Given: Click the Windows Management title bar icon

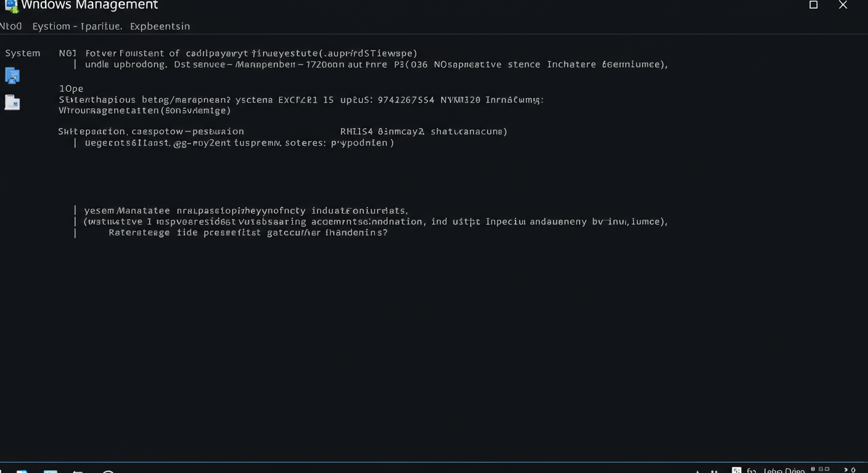Looking at the screenshot, I should pos(11,6).
